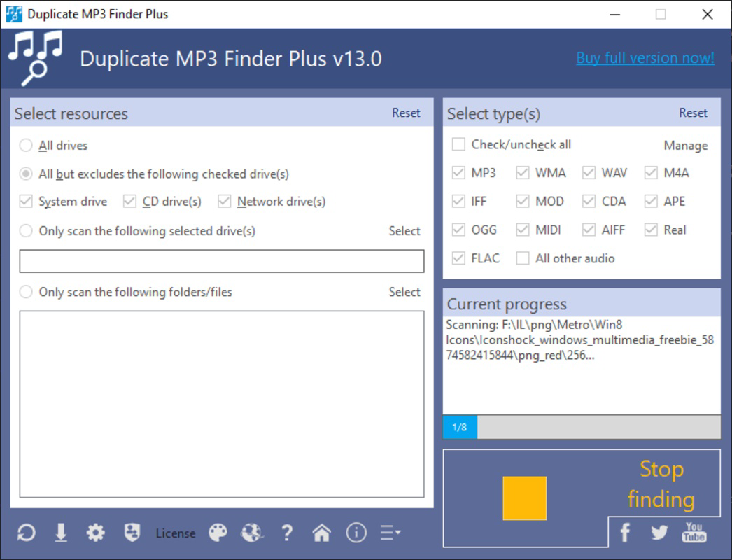This screenshot has width=732, height=560.
Task: Toggle the MIDI type checkbox
Action: point(522,230)
